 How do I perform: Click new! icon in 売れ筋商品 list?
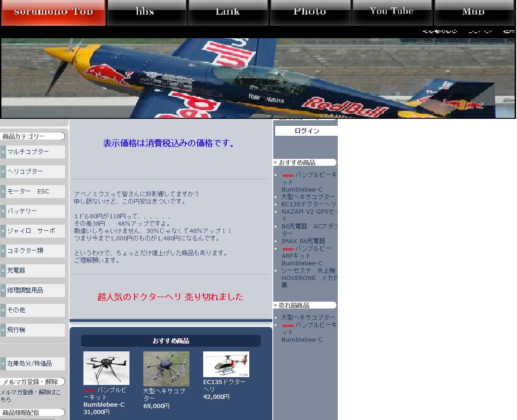click(288, 326)
